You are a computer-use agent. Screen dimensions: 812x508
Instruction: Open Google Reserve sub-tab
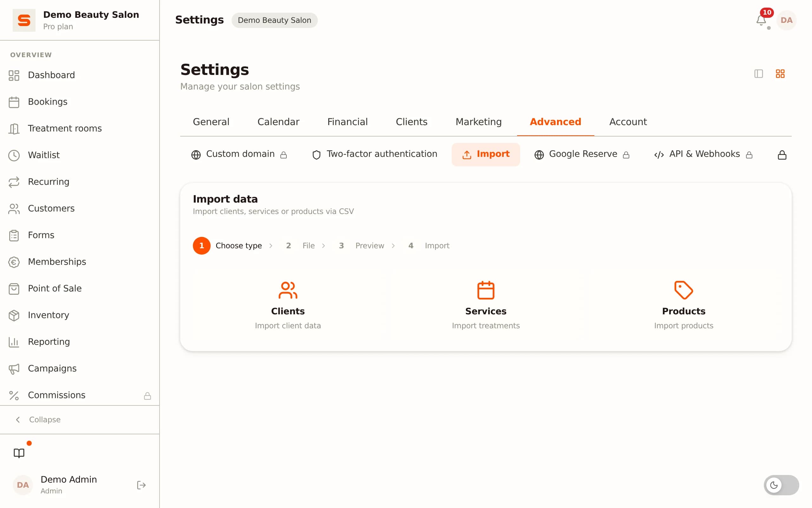pos(581,154)
